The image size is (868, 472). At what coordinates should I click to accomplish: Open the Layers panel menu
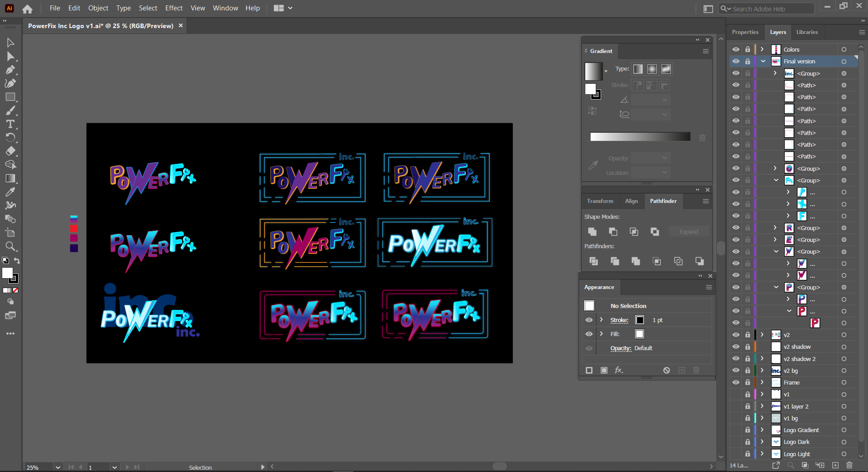click(862, 32)
